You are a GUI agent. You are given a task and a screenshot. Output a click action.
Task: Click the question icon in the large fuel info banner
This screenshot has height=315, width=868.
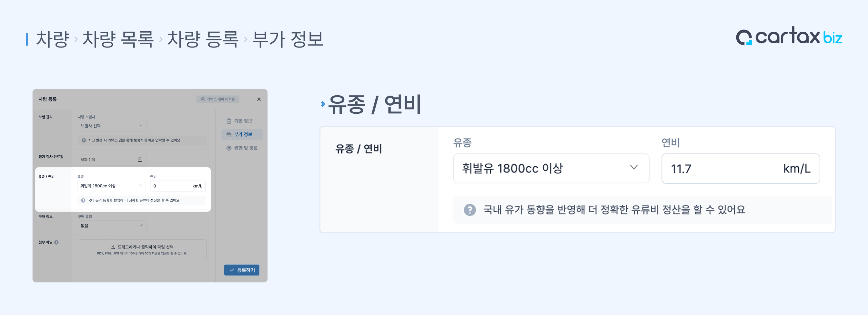click(x=469, y=210)
